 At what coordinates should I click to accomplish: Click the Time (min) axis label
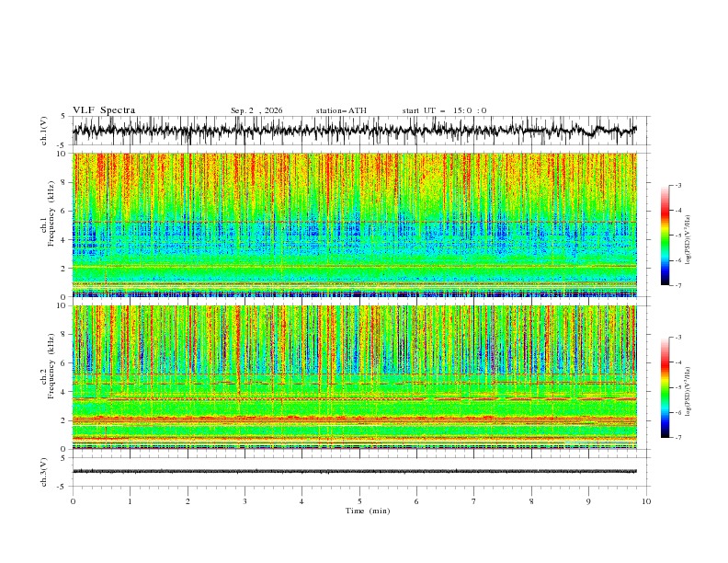368,511
